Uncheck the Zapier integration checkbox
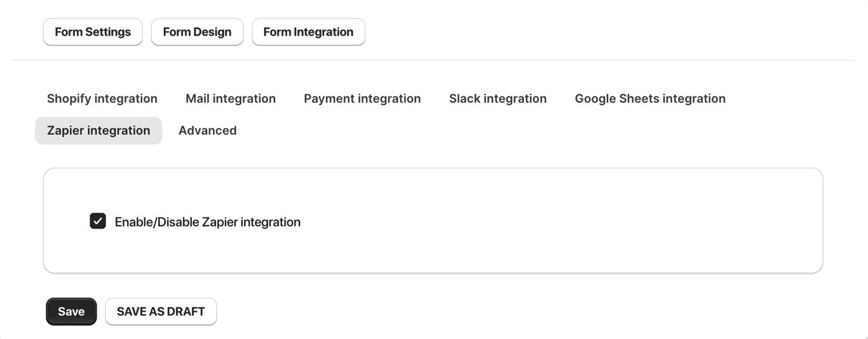 [98, 221]
